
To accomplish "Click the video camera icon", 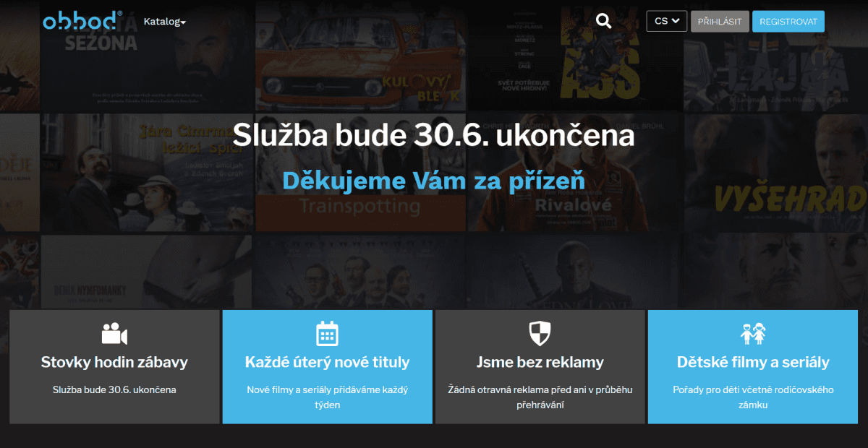I will [114, 334].
